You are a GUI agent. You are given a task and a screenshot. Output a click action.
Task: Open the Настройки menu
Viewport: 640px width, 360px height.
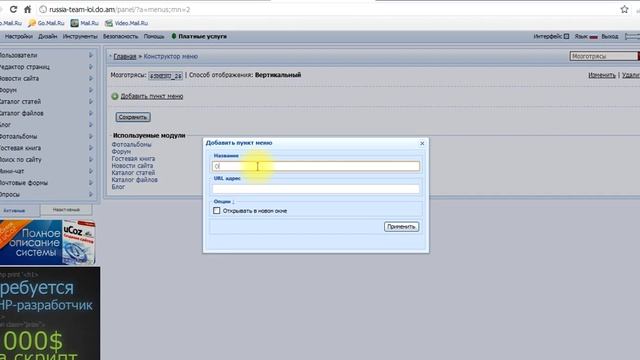pos(18,36)
